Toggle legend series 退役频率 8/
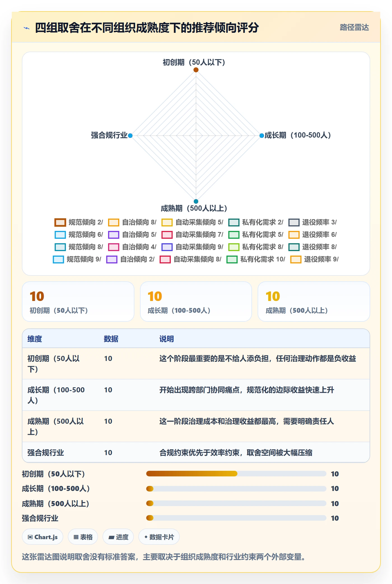The width and height of the screenshot is (392, 584). [x=312, y=247]
